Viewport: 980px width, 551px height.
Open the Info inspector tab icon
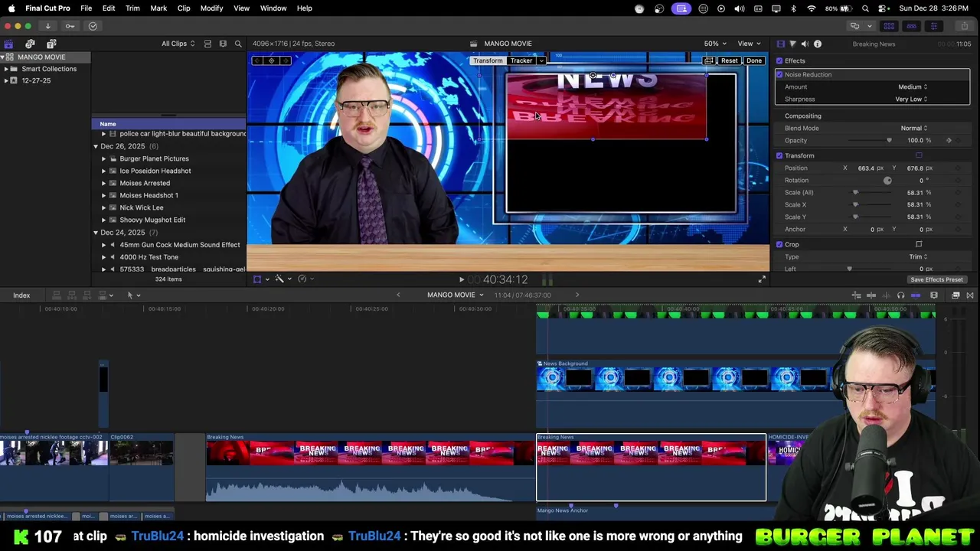click(x=817, y=44)
